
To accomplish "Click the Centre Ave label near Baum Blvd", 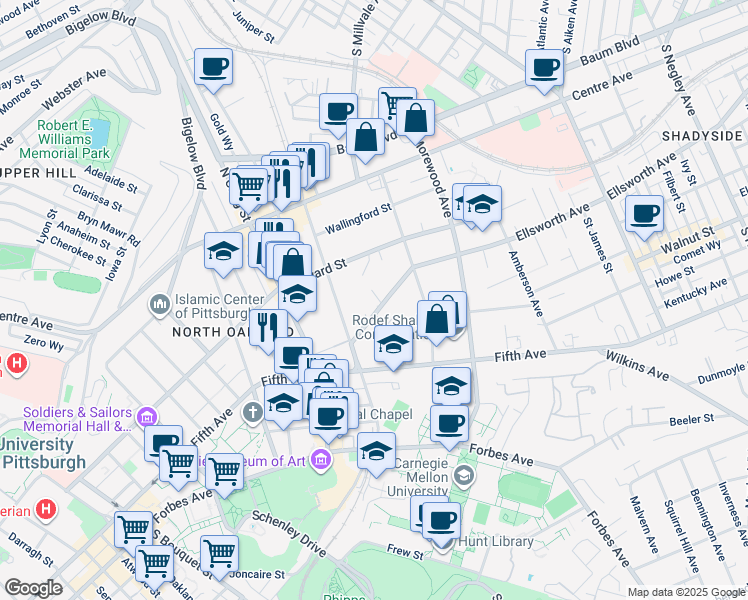I will click(602, 86).
